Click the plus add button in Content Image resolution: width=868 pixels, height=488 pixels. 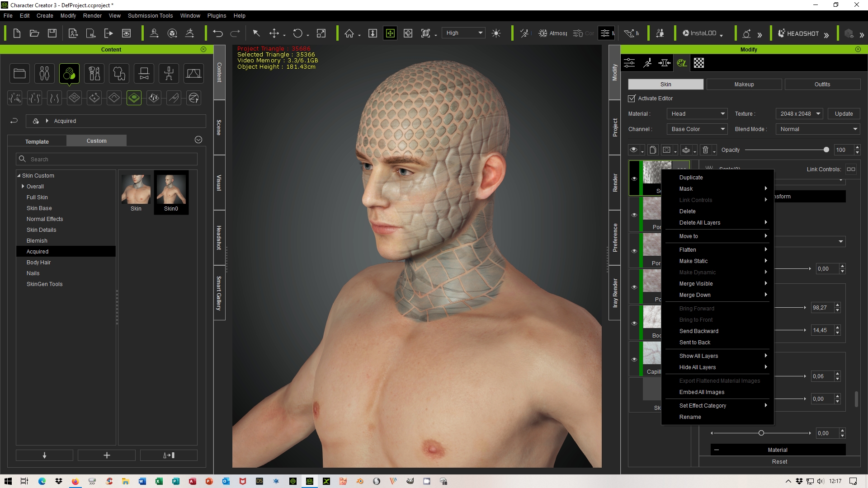(x=107, y=455)
